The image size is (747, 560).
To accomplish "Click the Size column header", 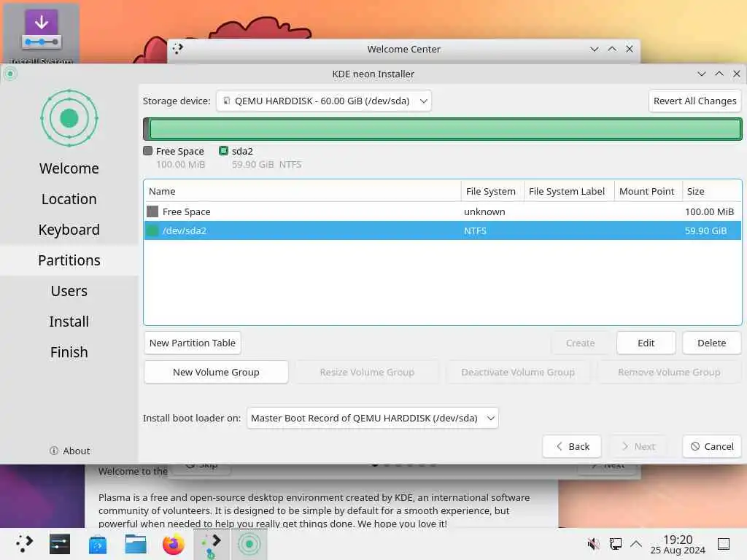I will pyautogui.click(x=712, y=192).
